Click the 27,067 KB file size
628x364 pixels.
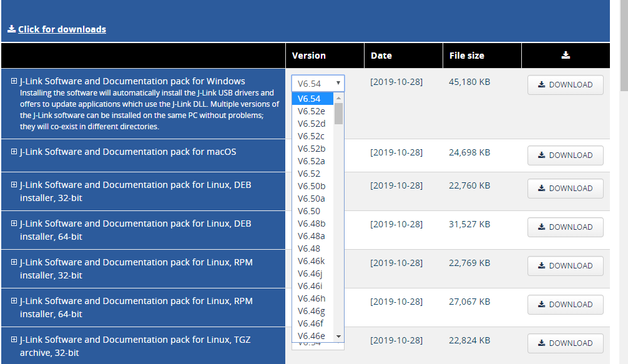pos(469,302)
